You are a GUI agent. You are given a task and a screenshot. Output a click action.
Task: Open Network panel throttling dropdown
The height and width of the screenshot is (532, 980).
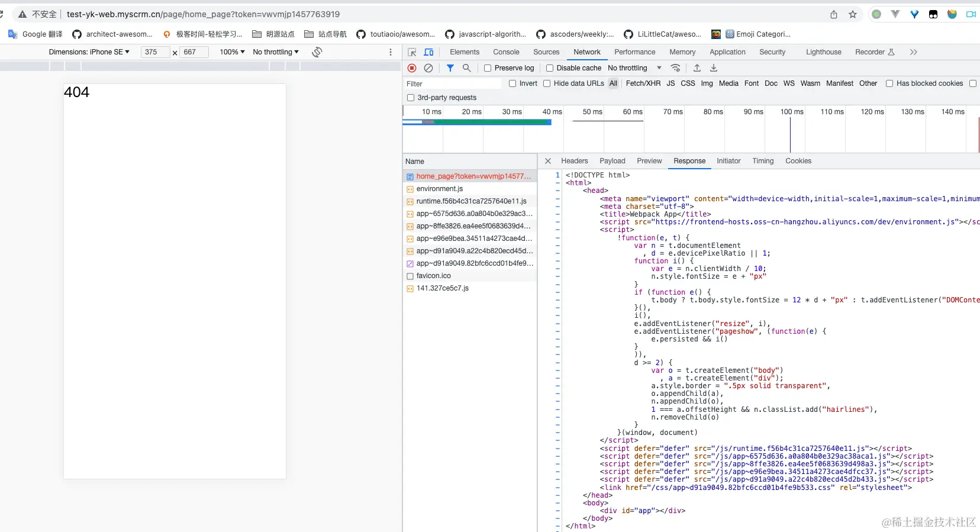pos(634,68)
